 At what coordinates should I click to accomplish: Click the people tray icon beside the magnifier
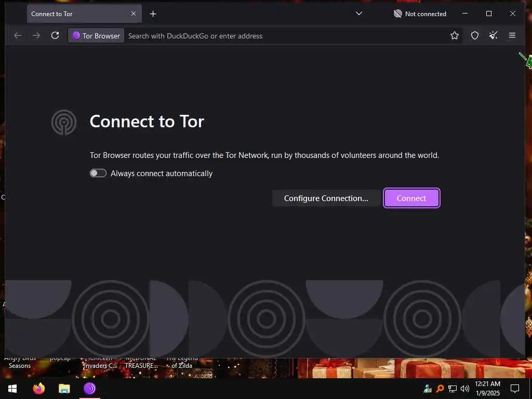click(x=428, y=389)
